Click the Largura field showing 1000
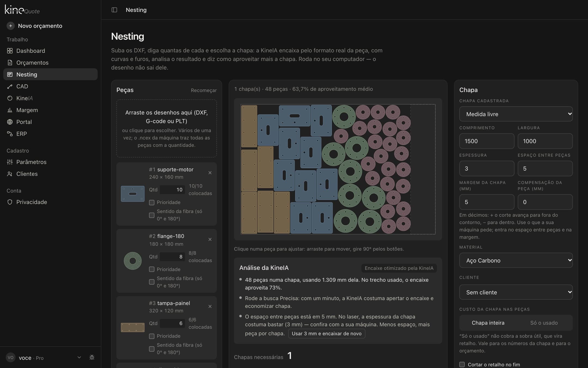 pos(545,141)
